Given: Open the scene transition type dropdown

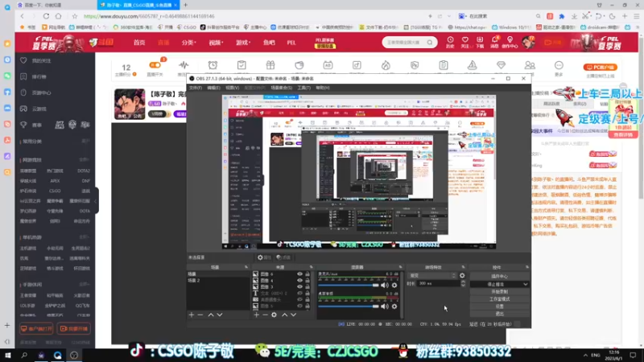Looking at the screenshot, I should pos(432,276).
